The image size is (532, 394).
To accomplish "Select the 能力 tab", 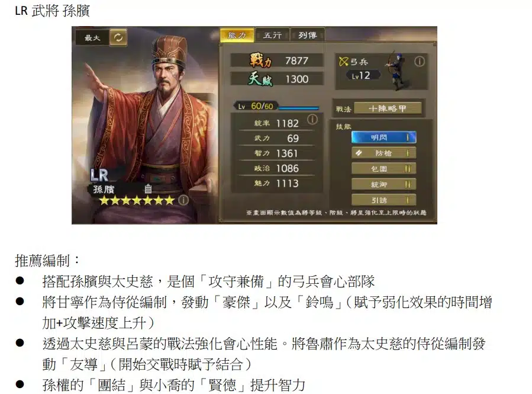I will 237,35.
